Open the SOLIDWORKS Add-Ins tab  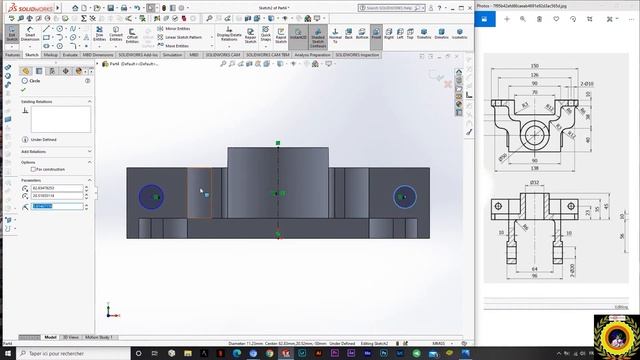coord(138,55)
